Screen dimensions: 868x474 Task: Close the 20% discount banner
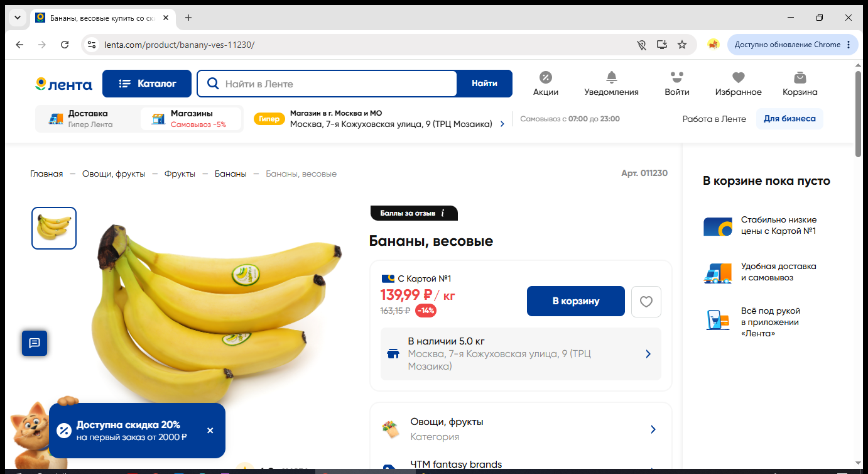tap(210, 431)
